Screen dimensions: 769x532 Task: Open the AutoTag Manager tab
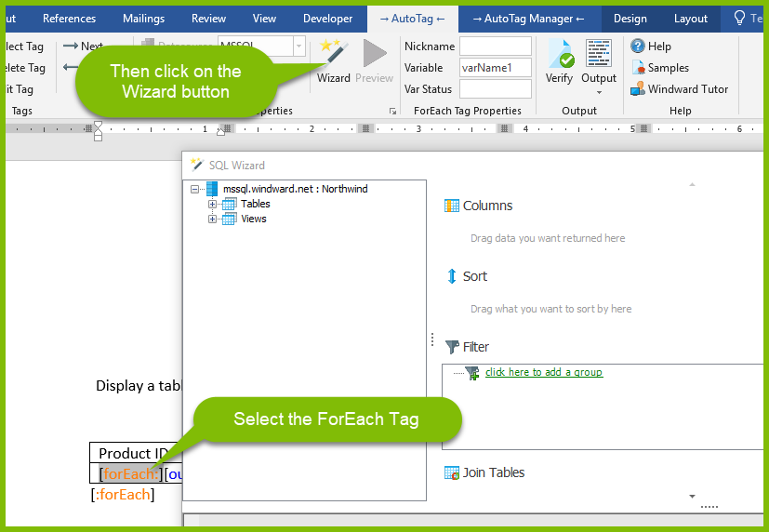528,19
